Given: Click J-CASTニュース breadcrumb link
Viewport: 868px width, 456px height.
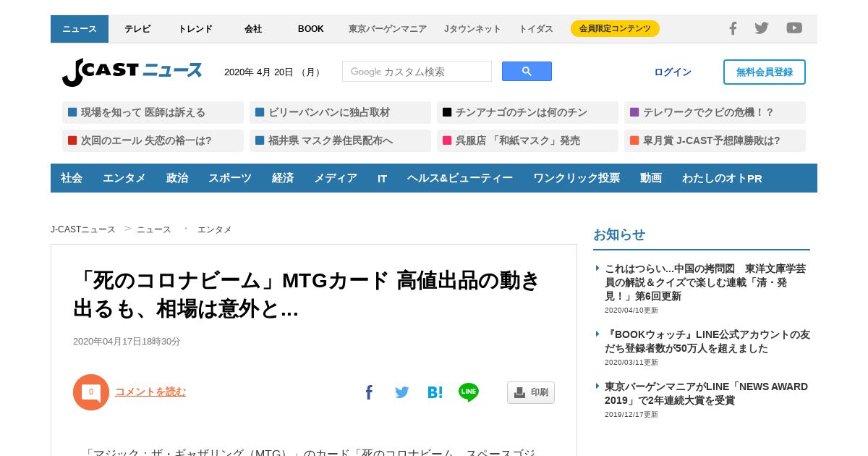Looking at the screenshot, I should coord(82,229).
